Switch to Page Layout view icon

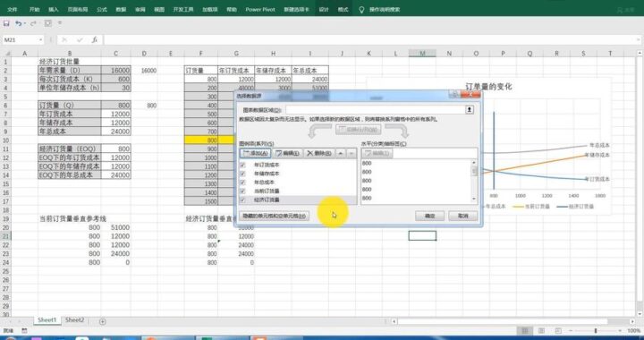click(x=541, y=330)
